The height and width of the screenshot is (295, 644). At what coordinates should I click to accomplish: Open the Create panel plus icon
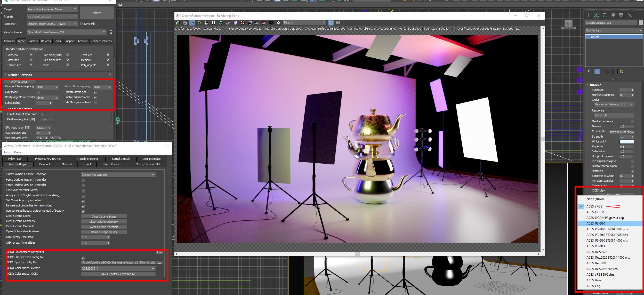click(x=588, y=15)
